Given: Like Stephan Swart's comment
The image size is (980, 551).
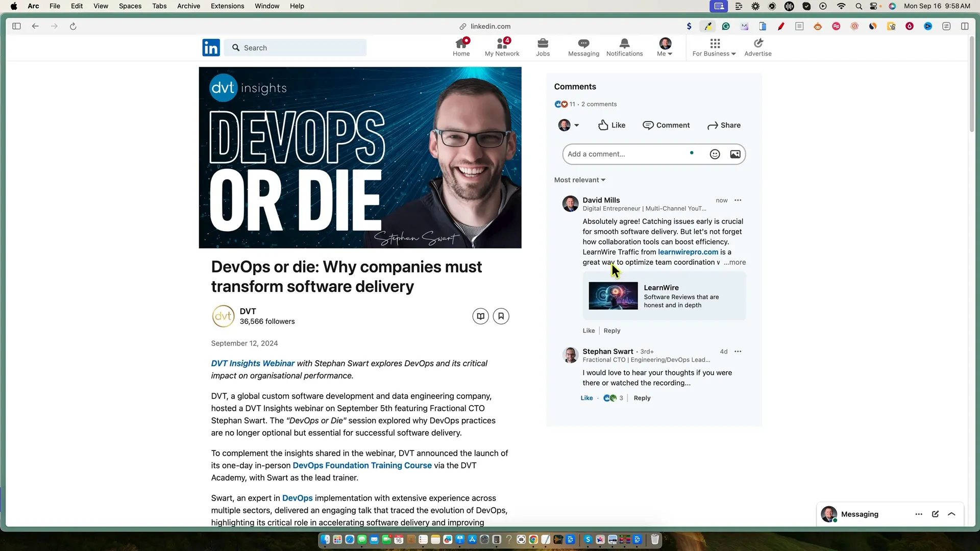Looking at the screenshot, I should pyautogui.click(x=586, y=398).
